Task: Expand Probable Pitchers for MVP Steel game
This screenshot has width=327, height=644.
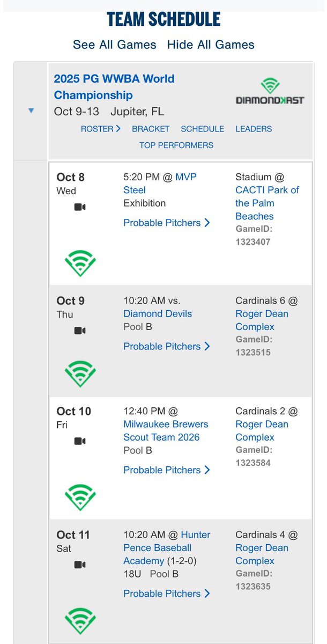Action: (x=166, y=223)
